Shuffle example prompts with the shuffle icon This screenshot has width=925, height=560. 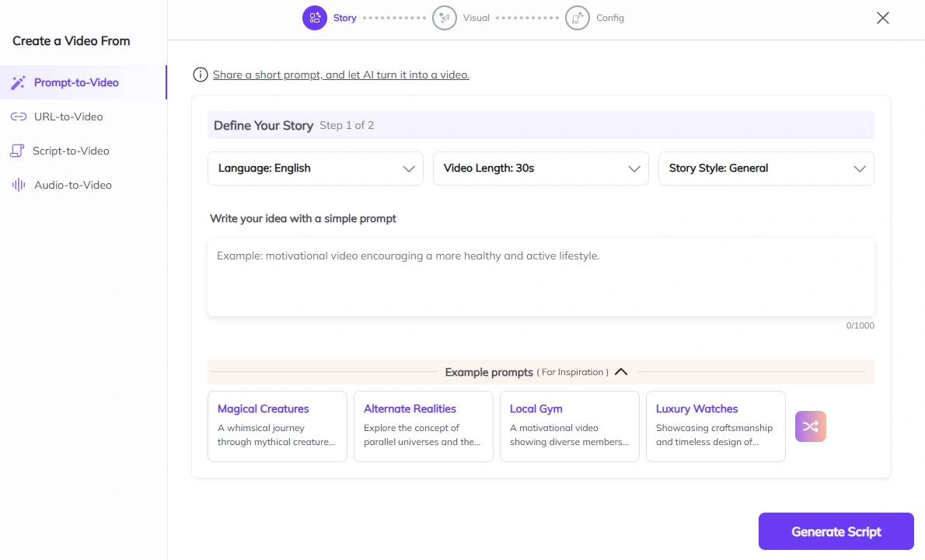[811, 426]
